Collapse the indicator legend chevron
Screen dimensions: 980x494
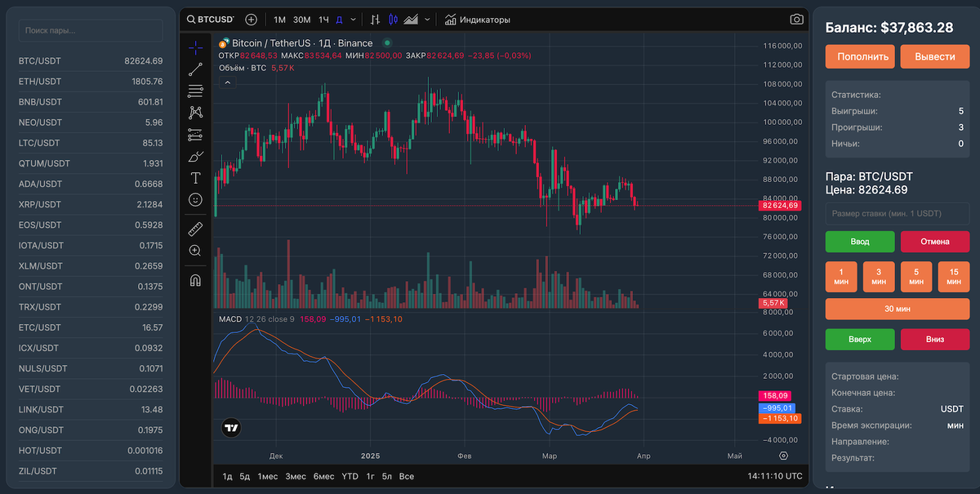coord(227,82)
